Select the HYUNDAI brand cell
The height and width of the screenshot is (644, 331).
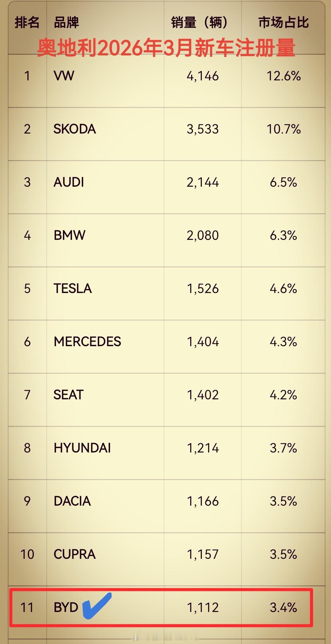tap(105, 453)
